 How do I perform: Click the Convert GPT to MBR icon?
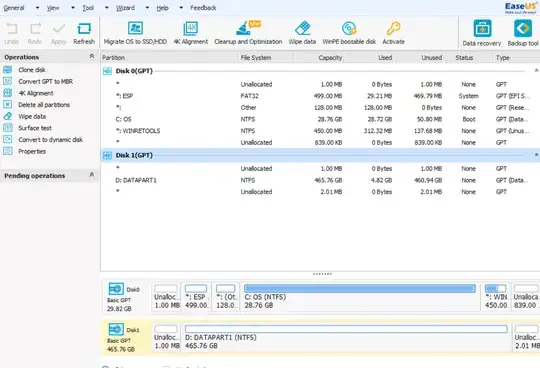[8, 82]
